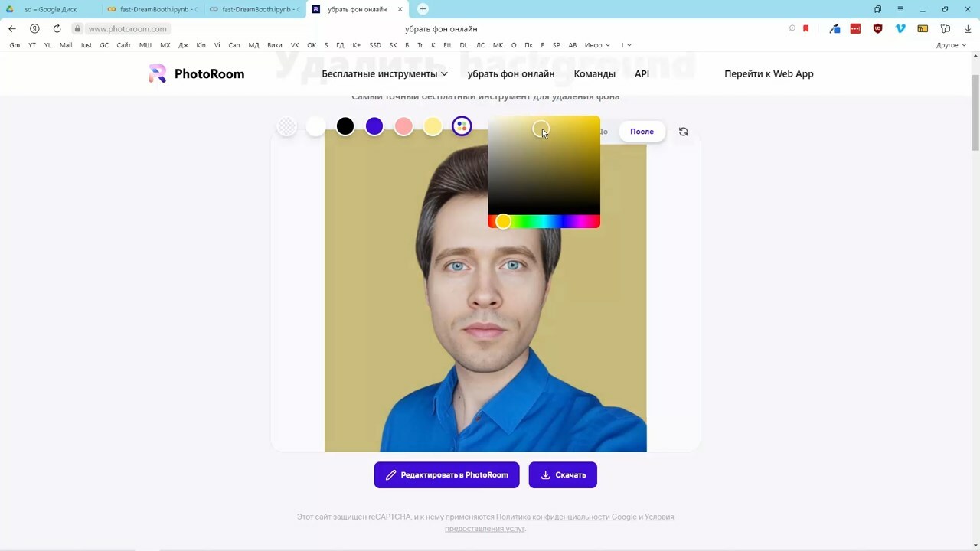Click Перейти к Web App link

tap(769, 74)
